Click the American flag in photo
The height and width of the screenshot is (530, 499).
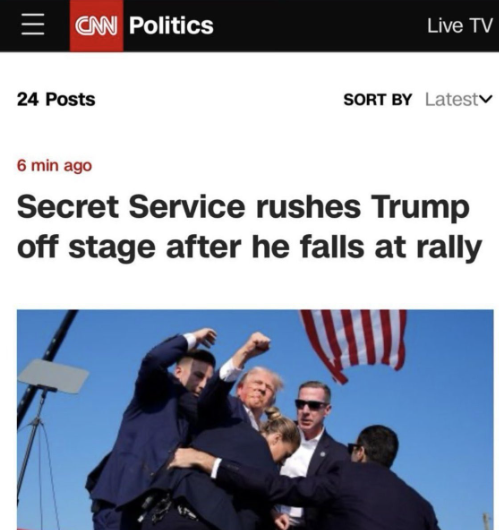point(353,343)
